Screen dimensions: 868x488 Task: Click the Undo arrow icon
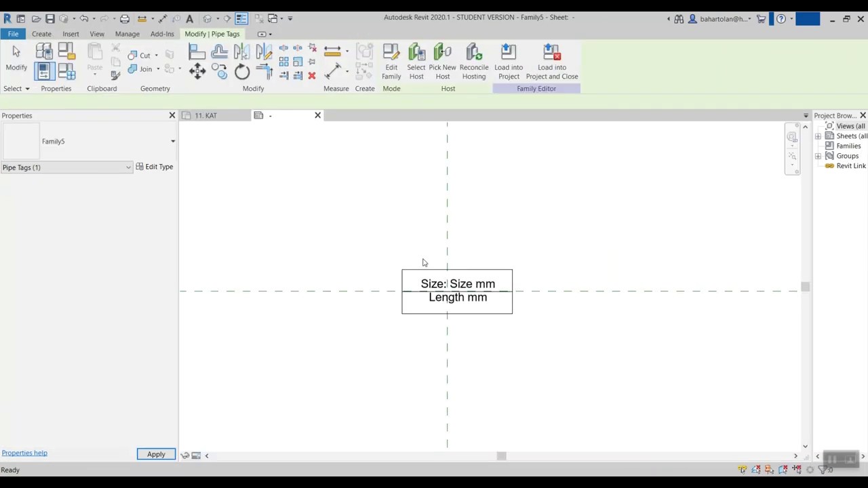84,18
